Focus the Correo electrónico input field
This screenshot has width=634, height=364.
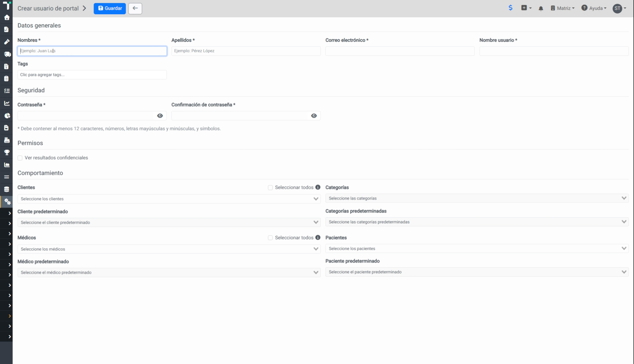click(400, 51)
